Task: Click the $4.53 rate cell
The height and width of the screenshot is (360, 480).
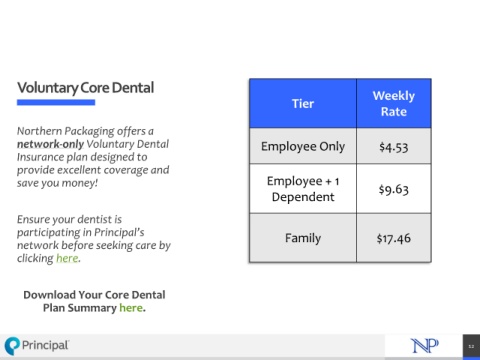Action: pyautogui.click(x=394, y=146)
